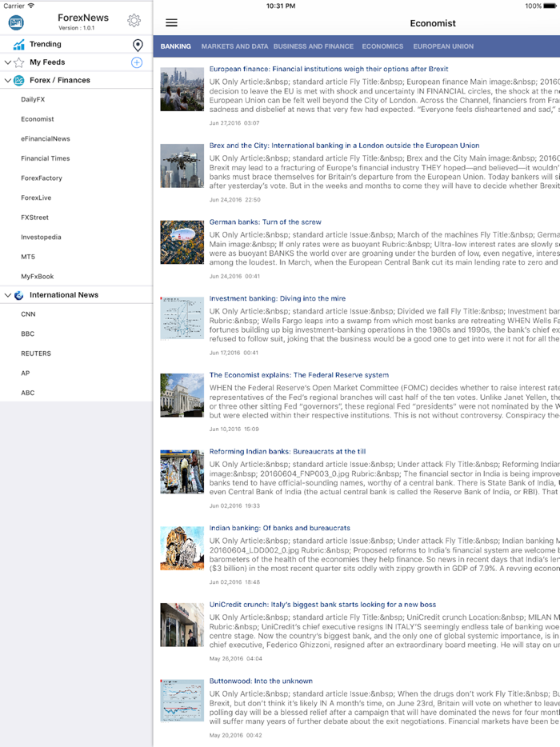Switch to the Business and Finance tab

313,46
